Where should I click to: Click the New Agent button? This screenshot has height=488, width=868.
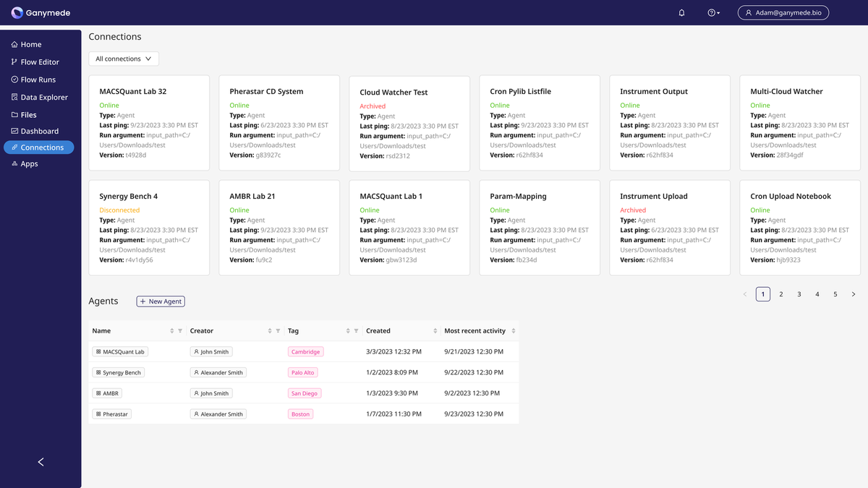160,301
